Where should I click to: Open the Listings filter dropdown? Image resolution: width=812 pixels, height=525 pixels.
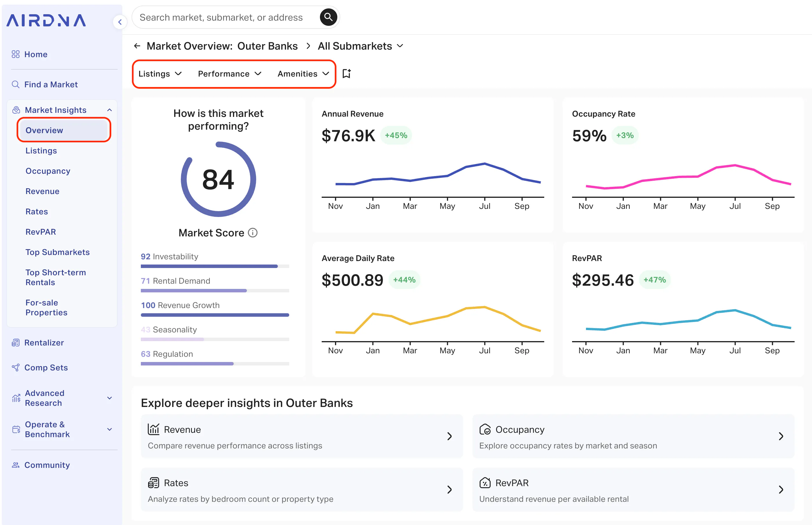pyautogui.click(x=160, y=74)
